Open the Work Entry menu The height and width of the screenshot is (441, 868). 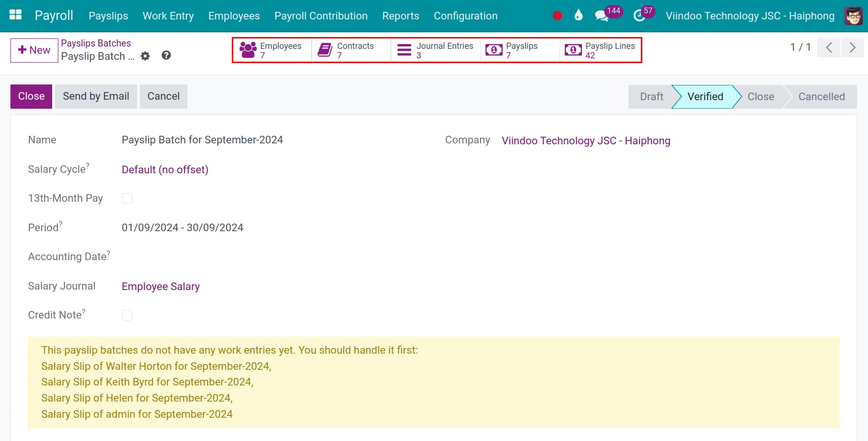pyautogui.click(x=168, y=16)
